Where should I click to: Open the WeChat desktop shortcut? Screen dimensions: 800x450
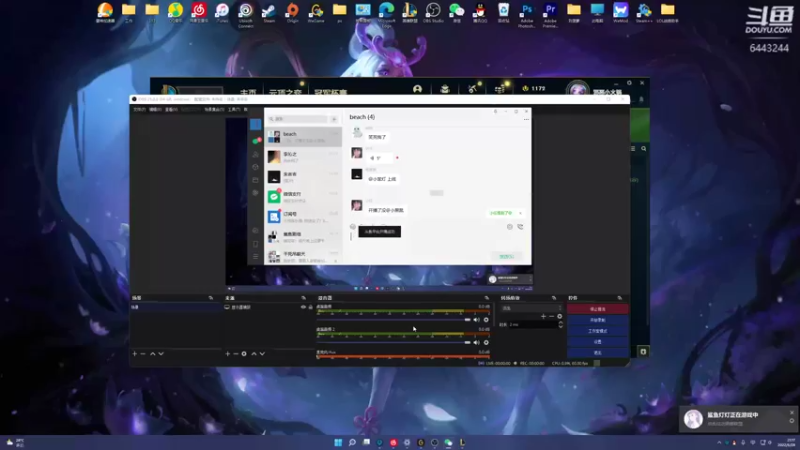point(457,12)
